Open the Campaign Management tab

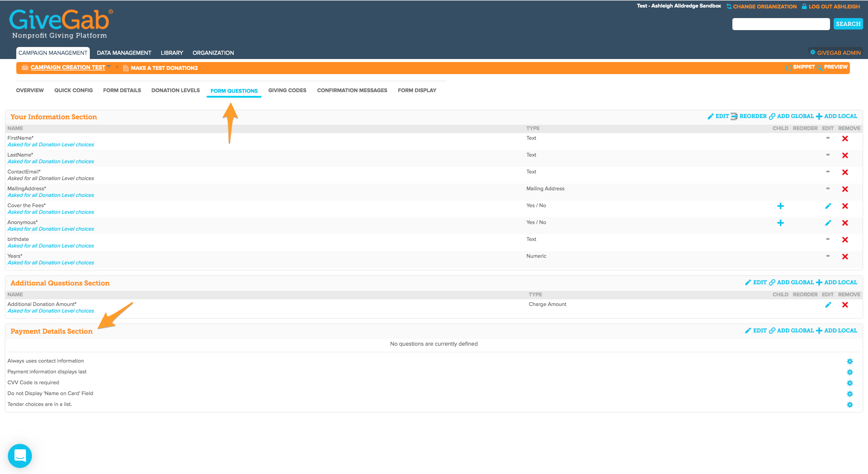53,53
